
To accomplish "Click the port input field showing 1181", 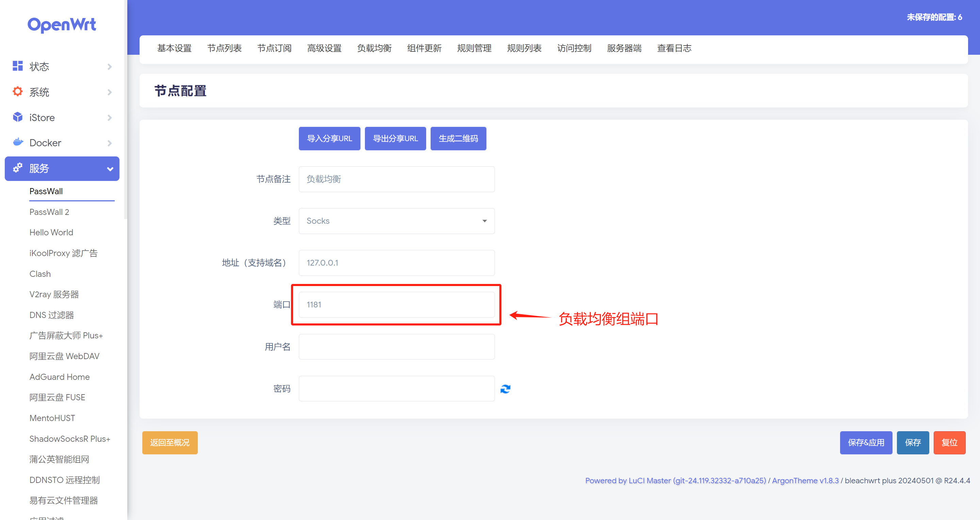I will [x=397, y=304].
